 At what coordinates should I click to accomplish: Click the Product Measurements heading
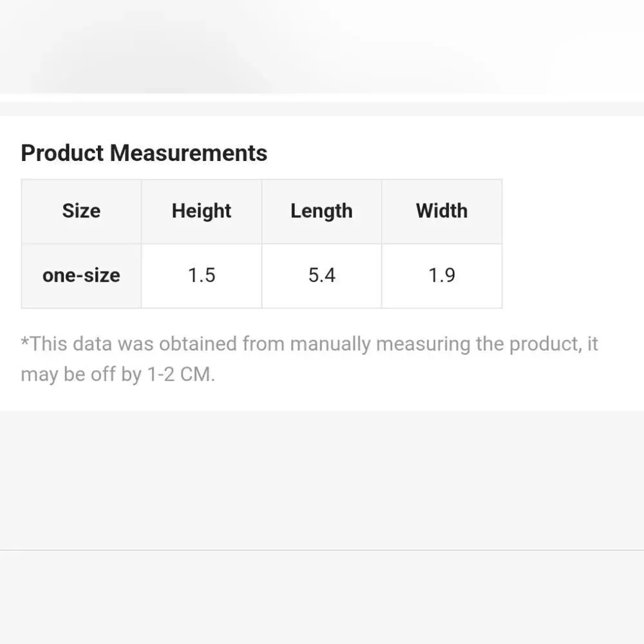point(144,153)
